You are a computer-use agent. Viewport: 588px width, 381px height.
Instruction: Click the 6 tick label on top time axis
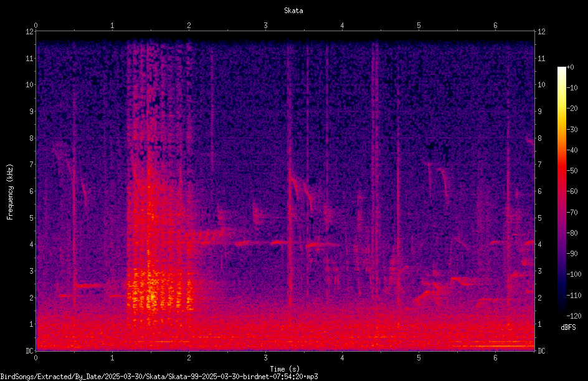click(x=495, y=26)
